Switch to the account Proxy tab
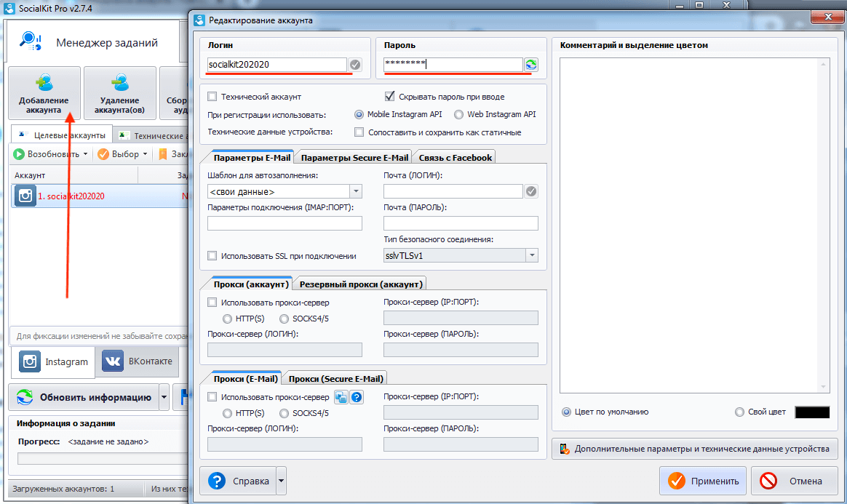 tap(251, 284)
